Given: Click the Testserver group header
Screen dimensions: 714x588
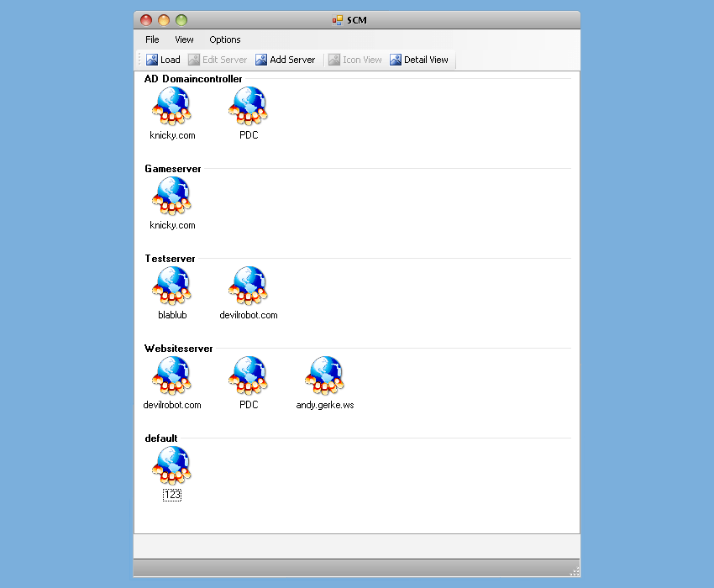Looking at the screenshot, I should (x=170, y=258).
